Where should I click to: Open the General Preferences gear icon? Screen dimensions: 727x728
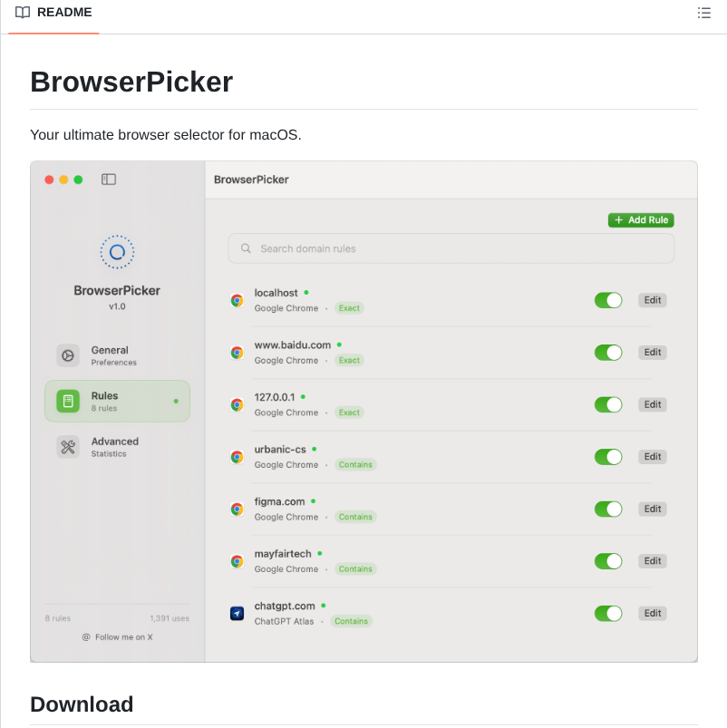[x=67, y=355]
